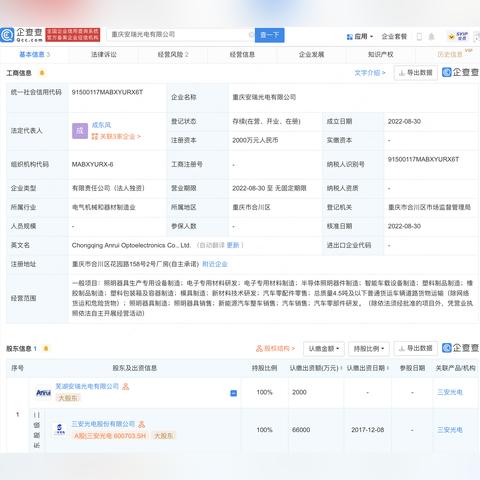The height and width of the screenshot is (480, 480).
Task: Select the 电气机械和器材制造业 industry value
Action: tap(104, 207)
